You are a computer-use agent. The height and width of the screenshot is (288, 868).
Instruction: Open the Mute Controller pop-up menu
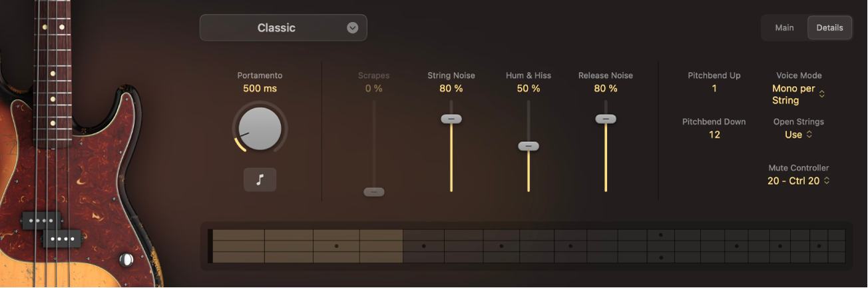click(x=799, y=181)
